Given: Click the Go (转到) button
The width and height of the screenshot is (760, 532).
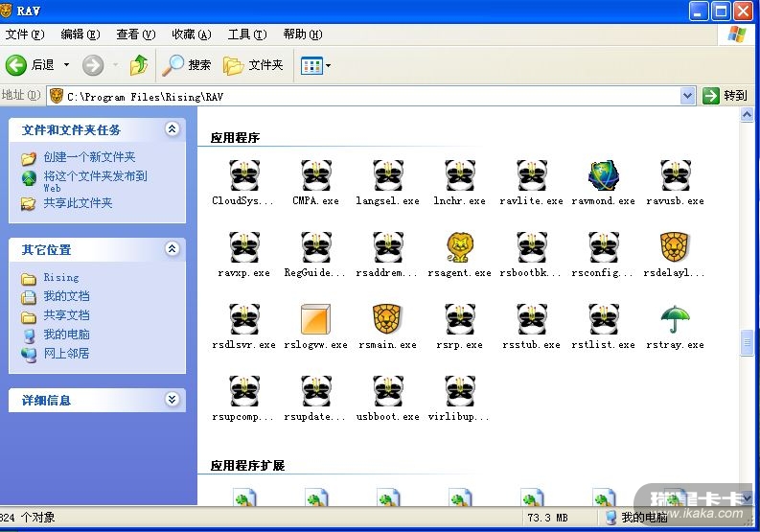Looking at the screenshot, I should 725,96.
